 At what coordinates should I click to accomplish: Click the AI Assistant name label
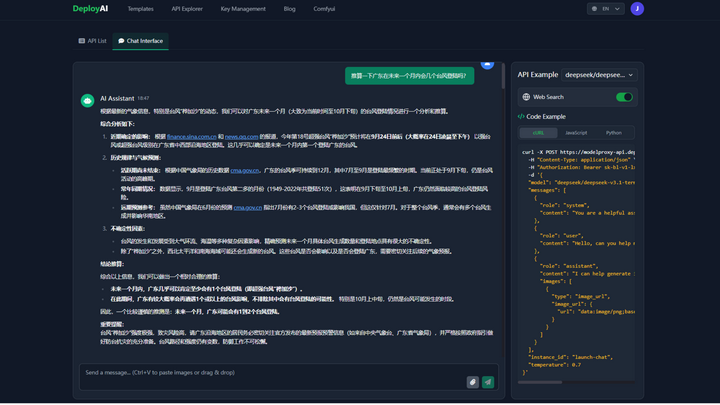pyautogui.click(x=117, y=98)
